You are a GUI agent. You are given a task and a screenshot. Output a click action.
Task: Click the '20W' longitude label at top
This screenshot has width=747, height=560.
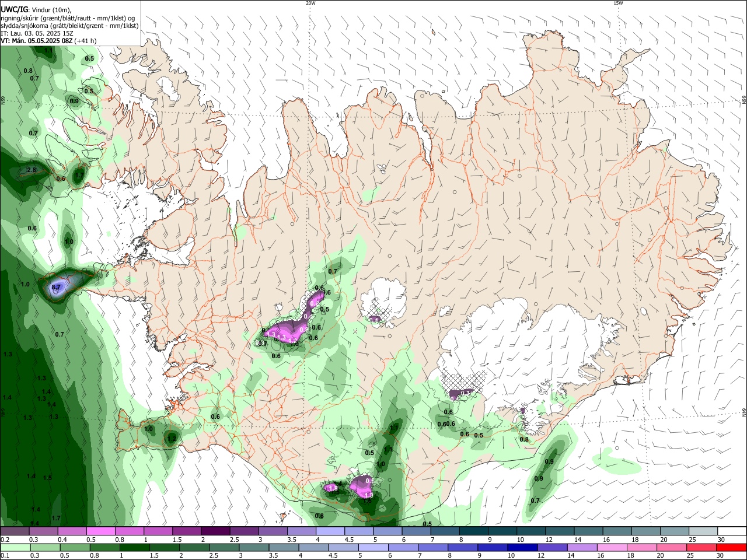[310, 3]
